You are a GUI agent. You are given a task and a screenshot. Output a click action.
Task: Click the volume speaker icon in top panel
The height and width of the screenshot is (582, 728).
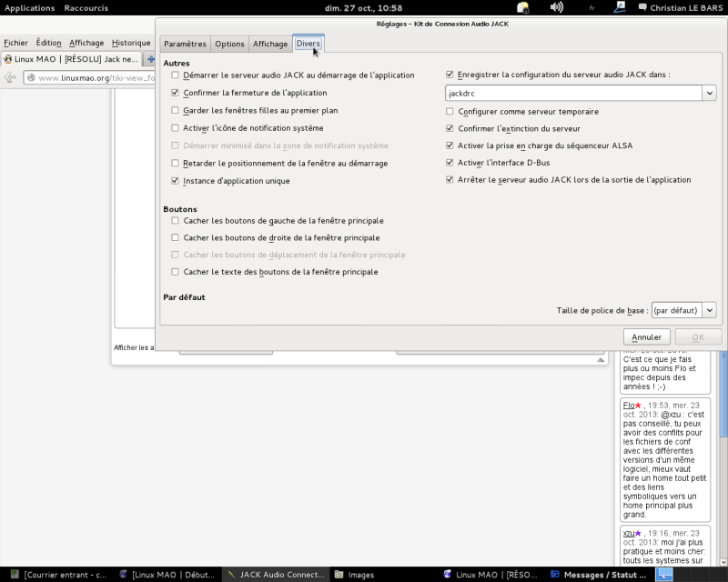(556, 7)
